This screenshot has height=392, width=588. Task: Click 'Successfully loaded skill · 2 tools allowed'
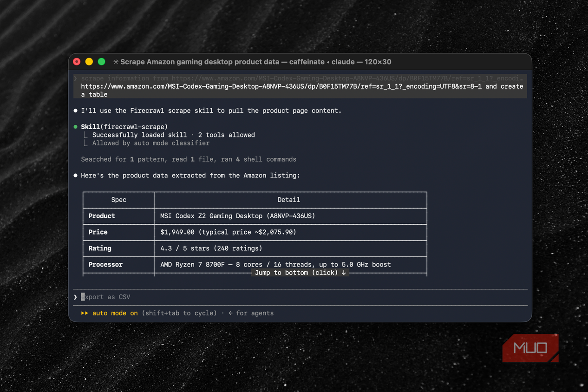pyautogui.click(x=173, y=135)
